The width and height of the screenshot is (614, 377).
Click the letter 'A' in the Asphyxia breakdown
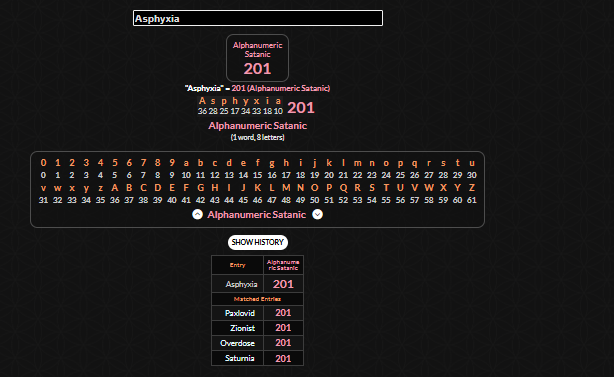[202, 101]
